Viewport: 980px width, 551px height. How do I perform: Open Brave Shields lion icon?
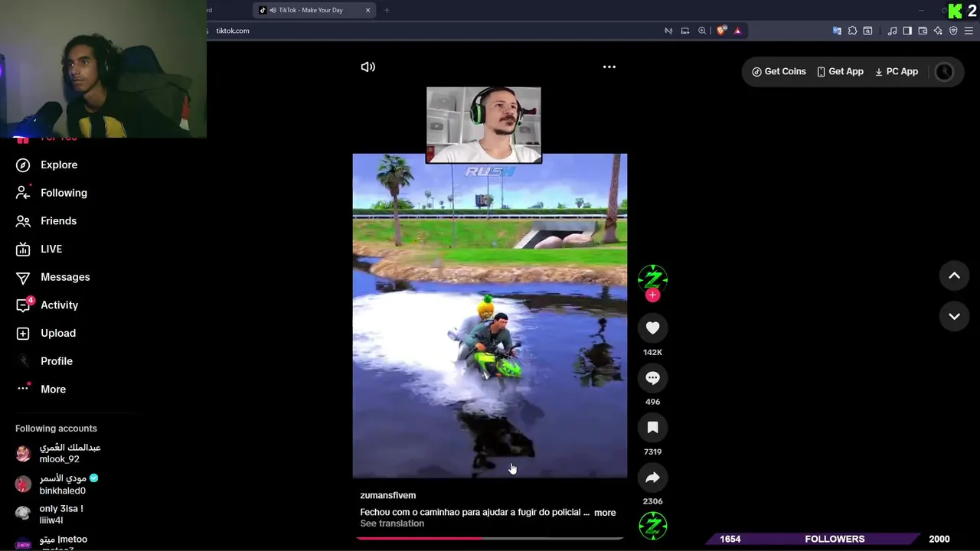[721, 31]
